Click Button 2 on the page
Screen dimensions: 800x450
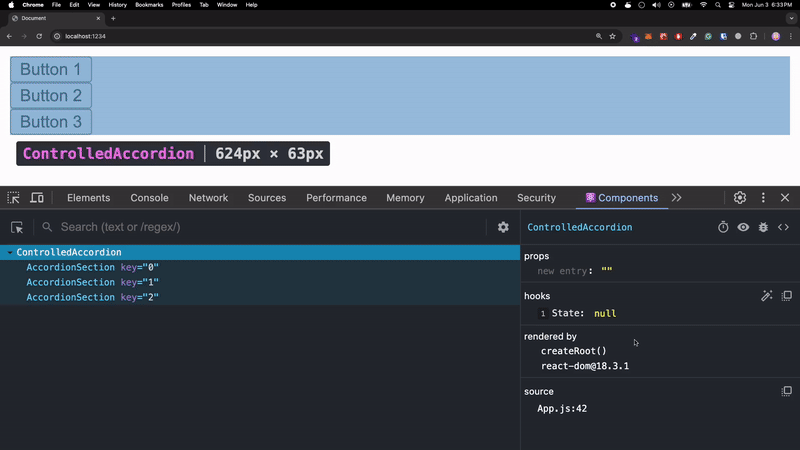51,95
